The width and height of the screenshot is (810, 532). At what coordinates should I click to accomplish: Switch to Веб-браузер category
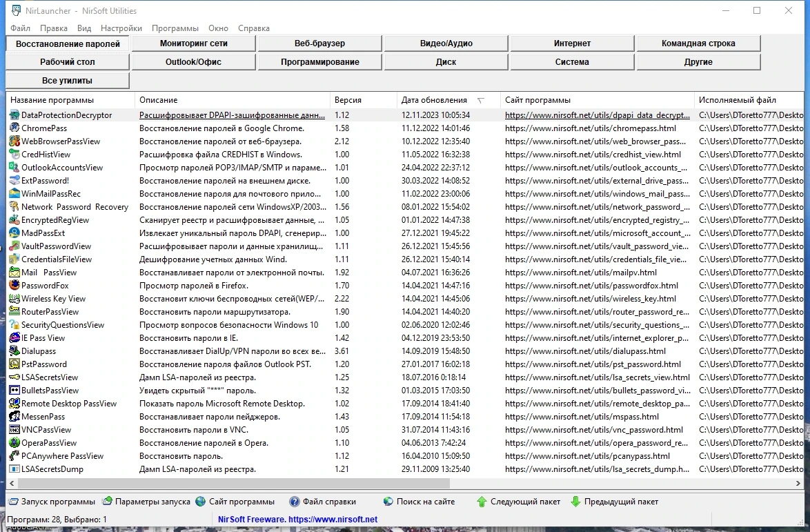coord(319,43)
